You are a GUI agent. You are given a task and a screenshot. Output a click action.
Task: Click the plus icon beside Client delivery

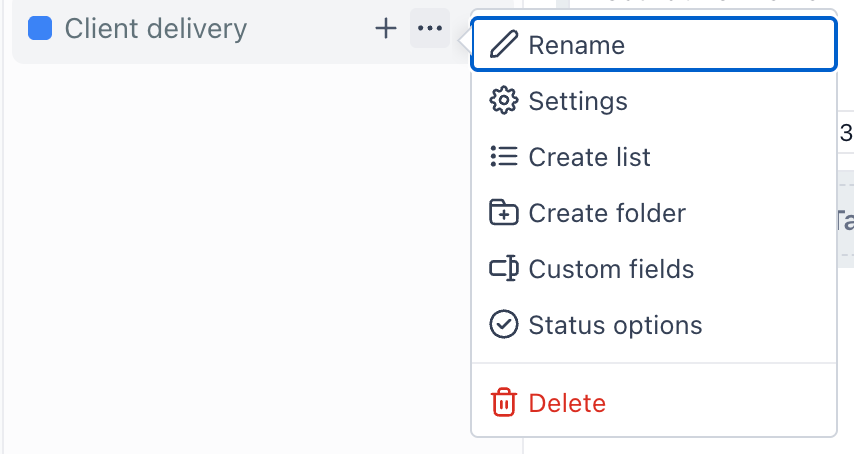(386, 28)
